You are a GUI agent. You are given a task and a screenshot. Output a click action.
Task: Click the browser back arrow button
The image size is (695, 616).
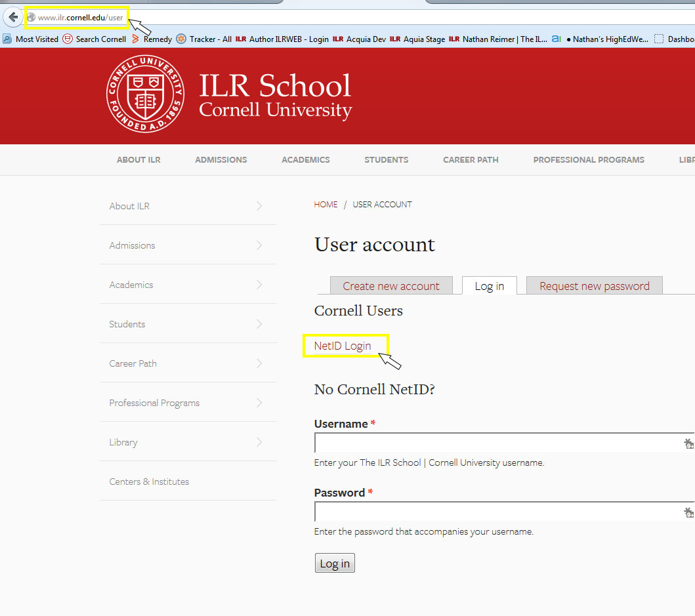[x=13, y=17]
